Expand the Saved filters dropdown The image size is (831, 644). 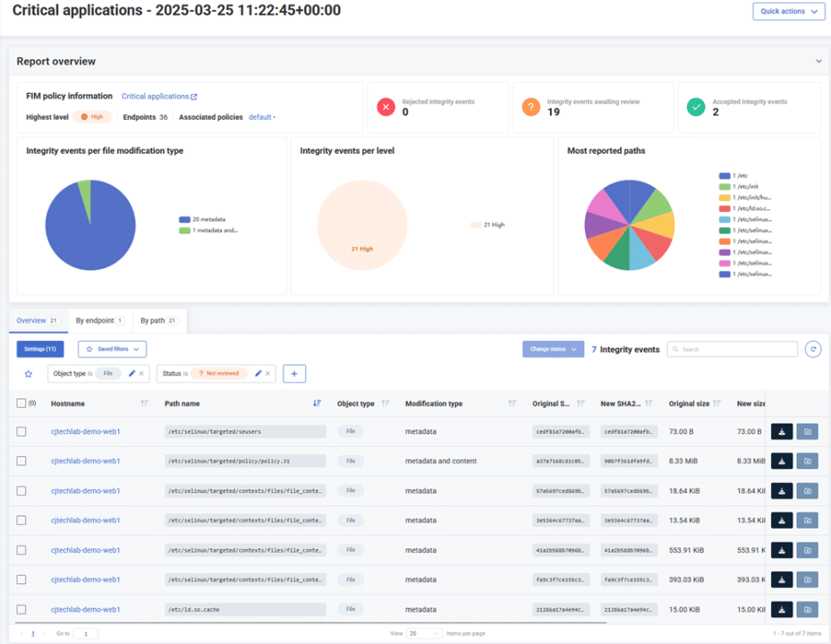(111, 349)
